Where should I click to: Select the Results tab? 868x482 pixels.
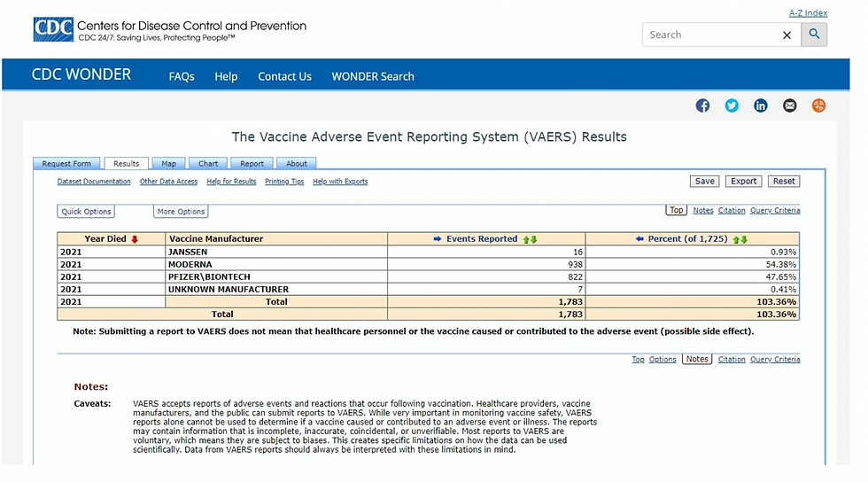126,163
